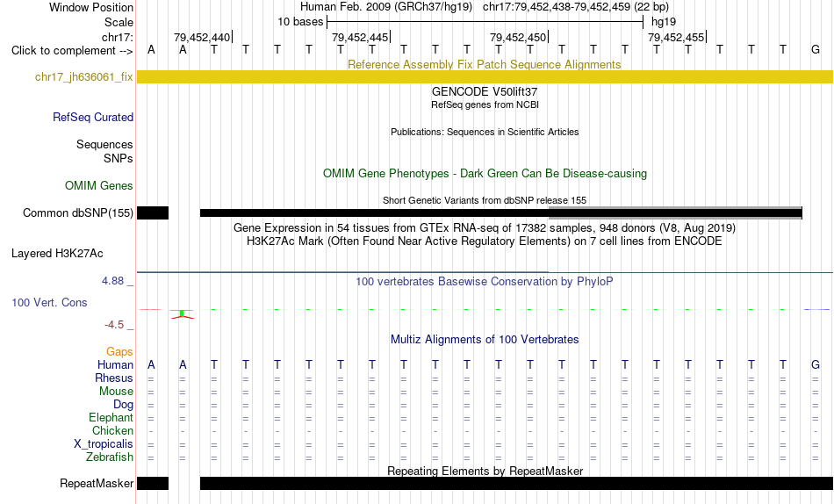Click the short dbSNP item at left edge

coord(153,212)
